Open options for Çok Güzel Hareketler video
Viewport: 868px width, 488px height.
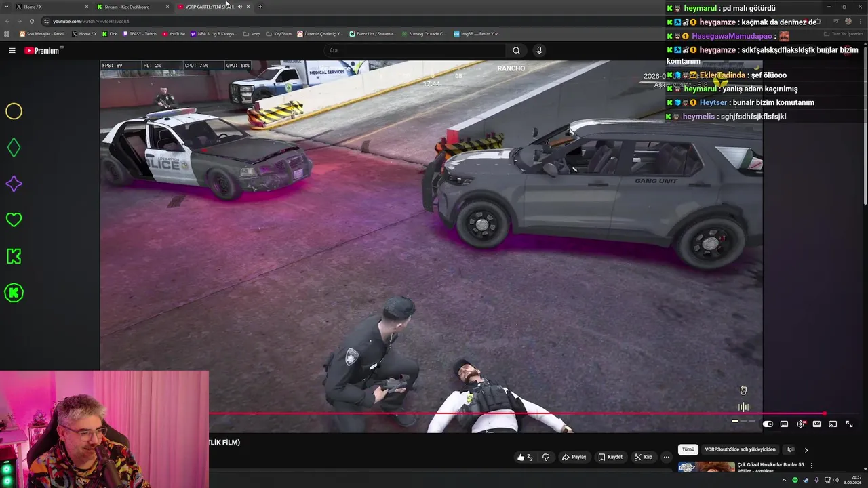pos(812,466)
